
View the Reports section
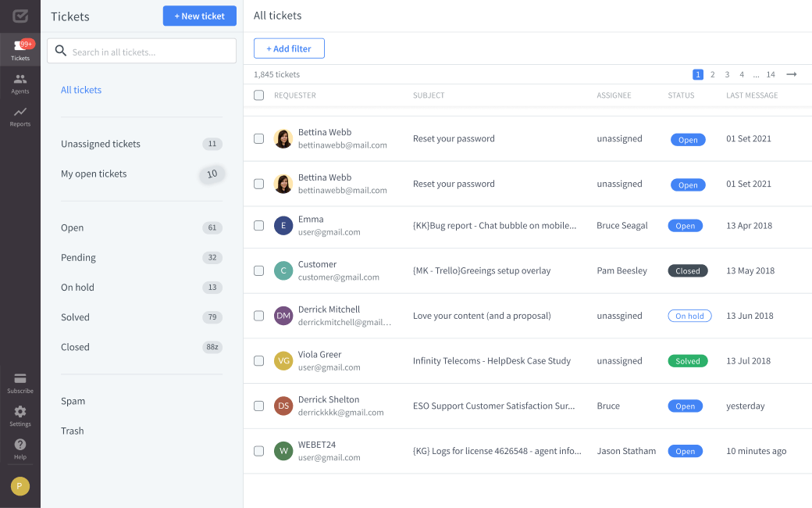(x=20, y=114)
